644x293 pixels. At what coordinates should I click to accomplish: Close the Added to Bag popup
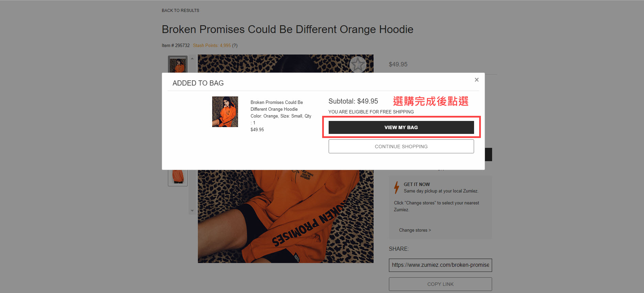(476, 80)
